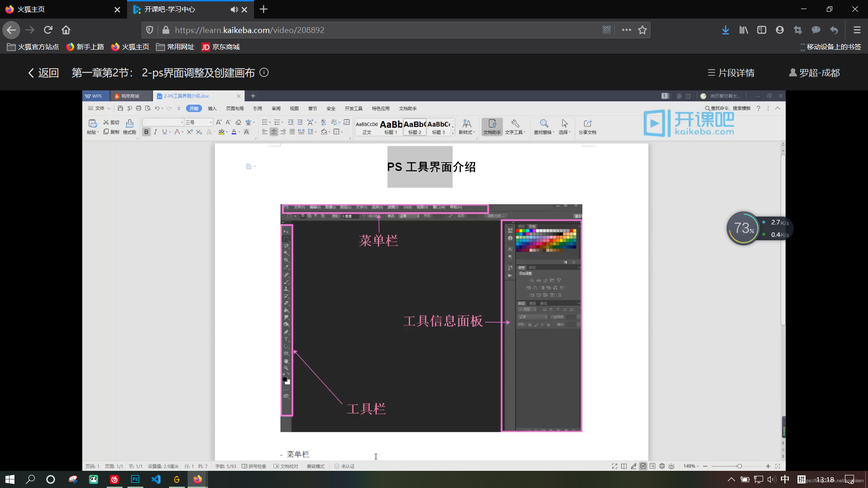Click the Sort icon in paragraph group
868x488 pixels.
(x=323, y=122)
